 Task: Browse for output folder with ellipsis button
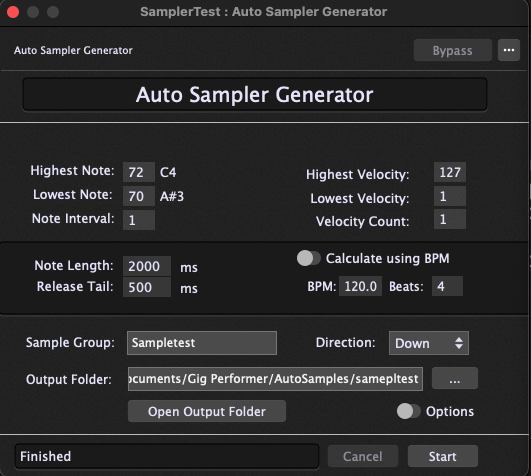(454, 378)
